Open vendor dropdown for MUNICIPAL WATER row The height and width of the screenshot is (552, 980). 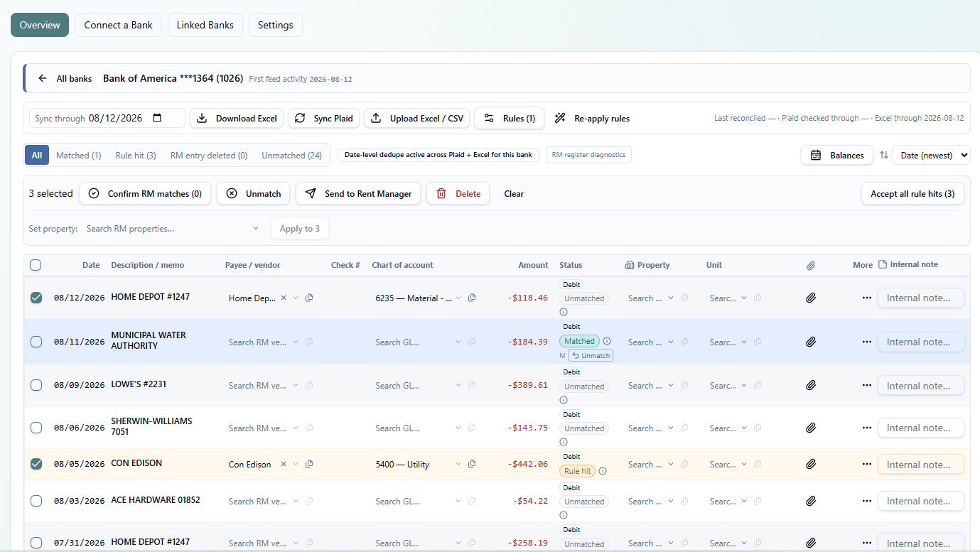[296, 342]
